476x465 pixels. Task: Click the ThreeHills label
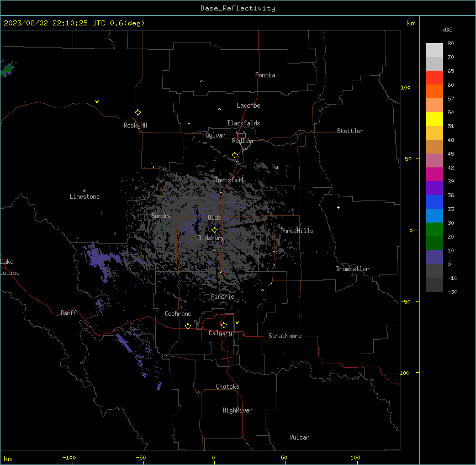coord(297,231)
